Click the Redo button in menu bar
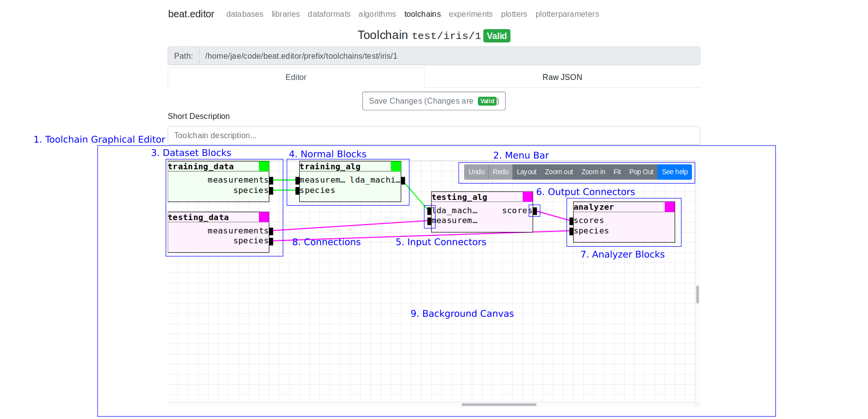 tap(500, 172)
